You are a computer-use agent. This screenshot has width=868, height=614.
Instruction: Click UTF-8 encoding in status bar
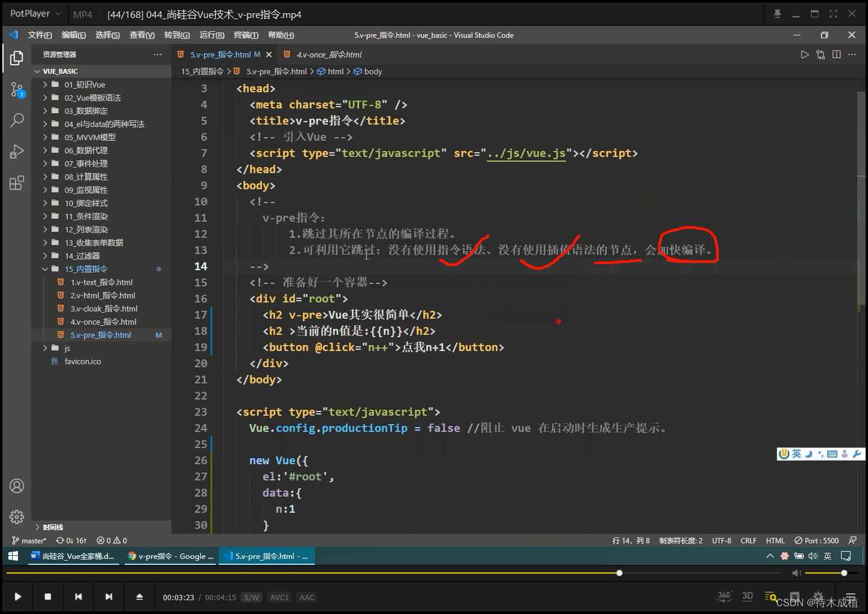[721, 540]
